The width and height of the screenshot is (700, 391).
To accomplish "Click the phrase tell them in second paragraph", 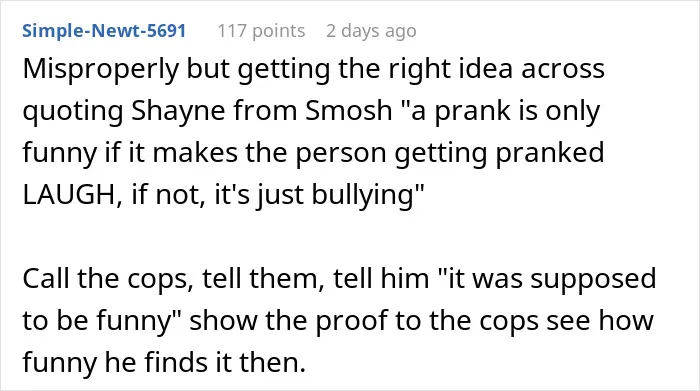I will tap(263, 279).
